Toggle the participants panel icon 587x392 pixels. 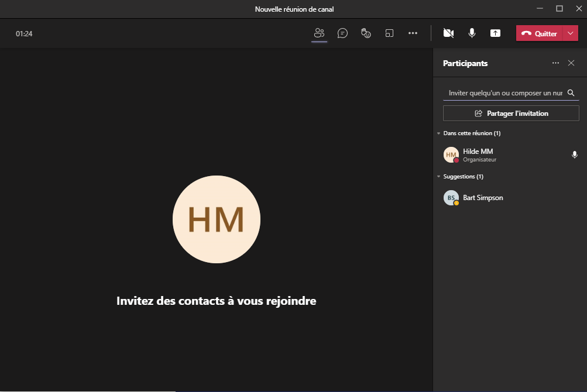click(x=319, y=33)
